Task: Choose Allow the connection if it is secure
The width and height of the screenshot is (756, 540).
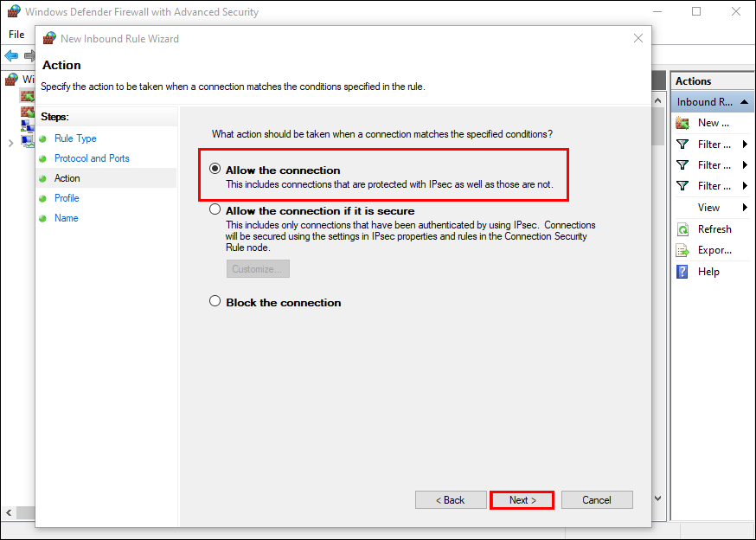Action: [x=215, y=210]
